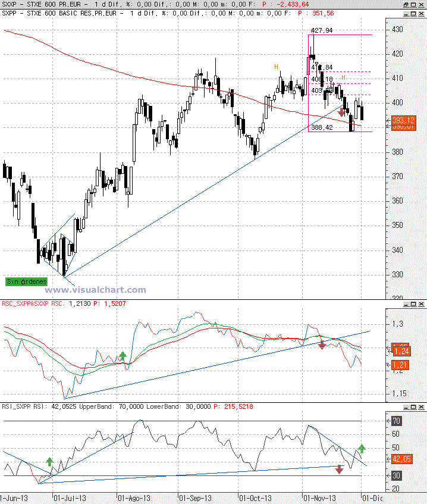Maximize the RSC_SXPP&SXXP indicator panel

coord(413,303)
